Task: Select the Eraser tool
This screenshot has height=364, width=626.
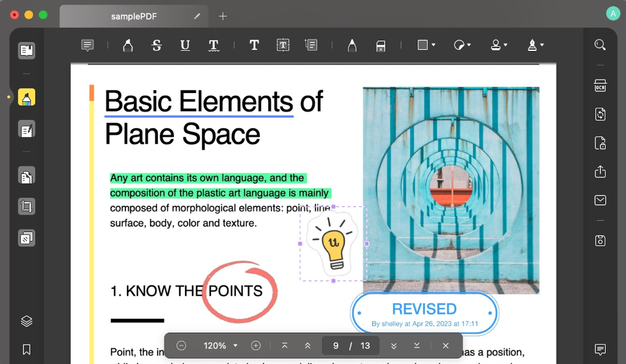Action: coord(381,46)
